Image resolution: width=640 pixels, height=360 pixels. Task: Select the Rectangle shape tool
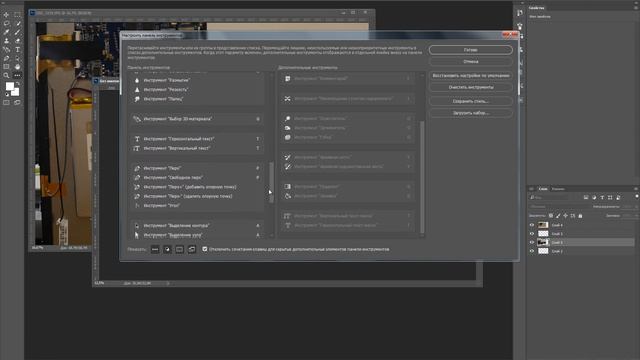point(6,67)
